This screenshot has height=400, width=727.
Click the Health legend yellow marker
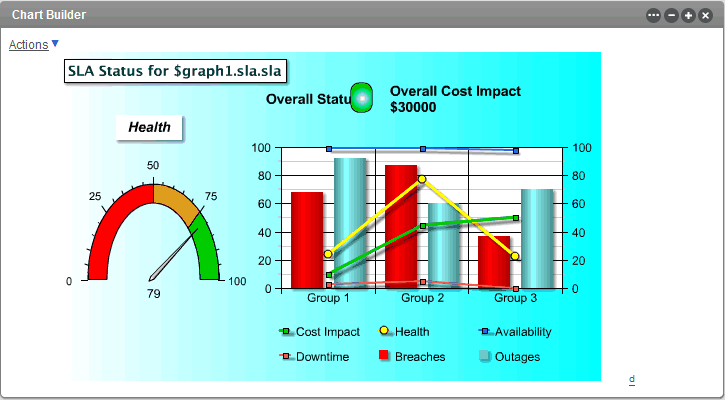[384, 330]
